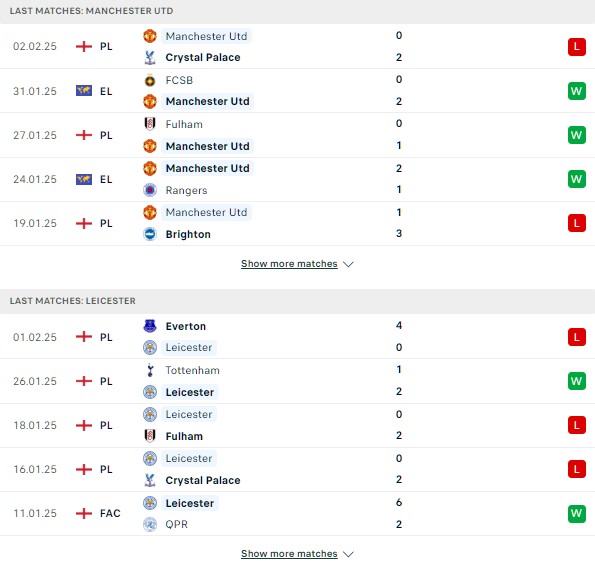Click the England flag icon beside FAC
The width and height of the screenshot is (595, 568).
[x=84, y=513]
